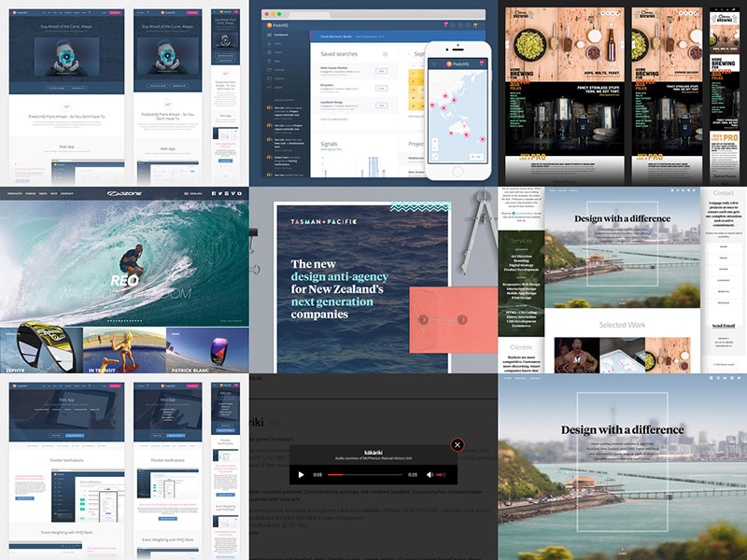Viewport: 747px width, 560px height.
Task: Click the audio playback progress bar
Action: 365,475
